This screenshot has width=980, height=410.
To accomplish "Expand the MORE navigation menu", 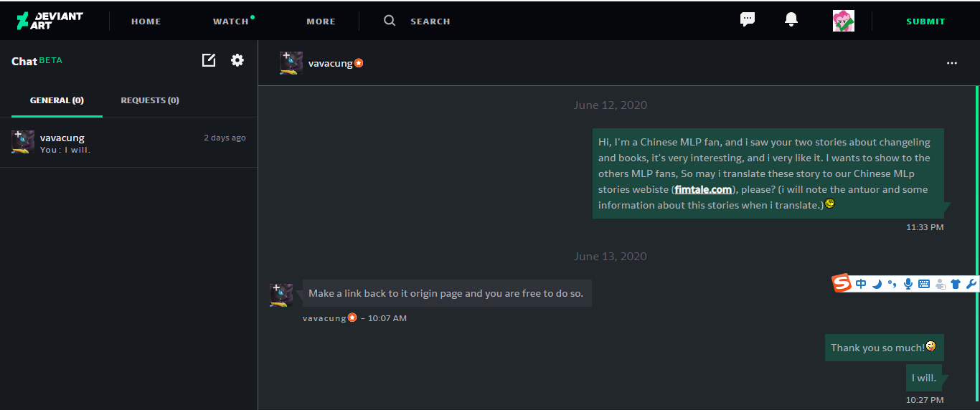I will tap(321, 22).
